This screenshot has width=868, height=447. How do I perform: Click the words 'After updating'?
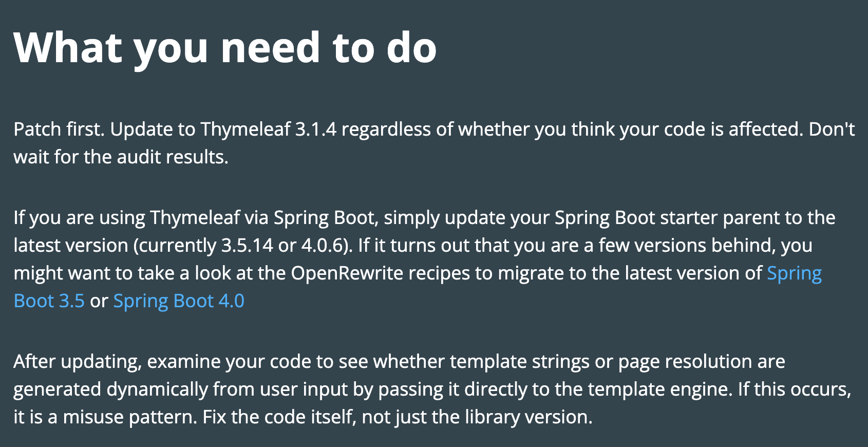[x=76, y=362]
